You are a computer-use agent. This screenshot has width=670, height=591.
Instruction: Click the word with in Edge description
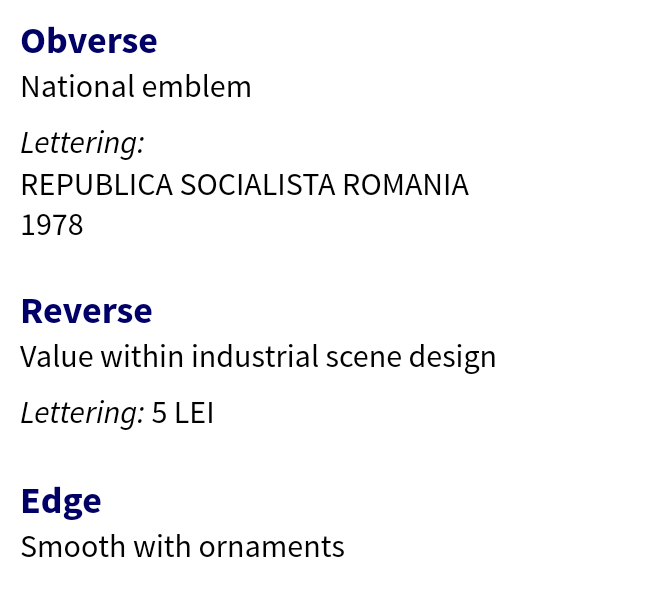point(162,547)
